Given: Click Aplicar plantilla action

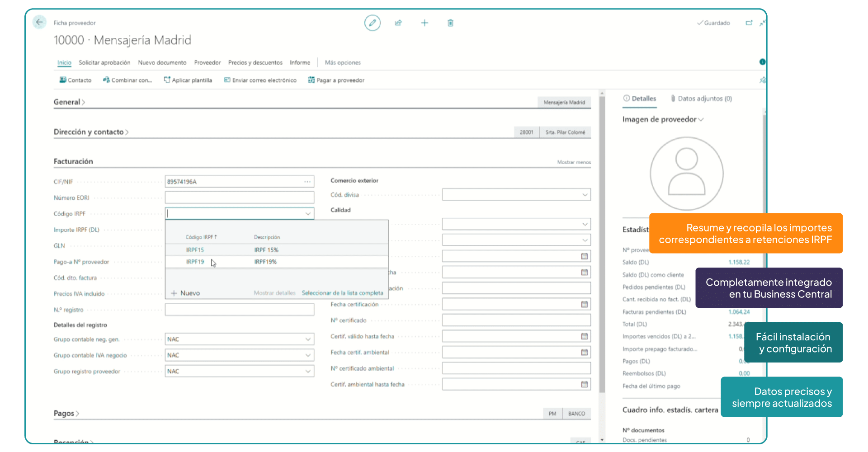Looking at the screenshot, I should tap(188, 80).
